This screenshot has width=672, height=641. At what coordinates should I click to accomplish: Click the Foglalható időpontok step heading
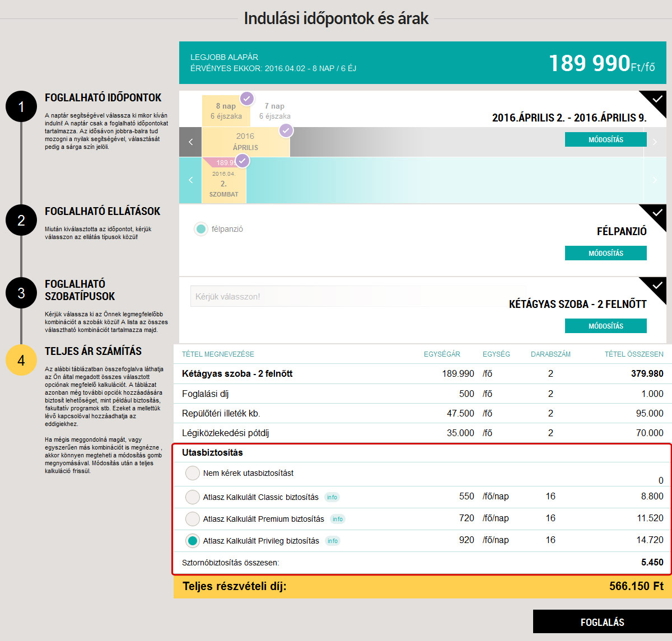click(x=103, y=97)
